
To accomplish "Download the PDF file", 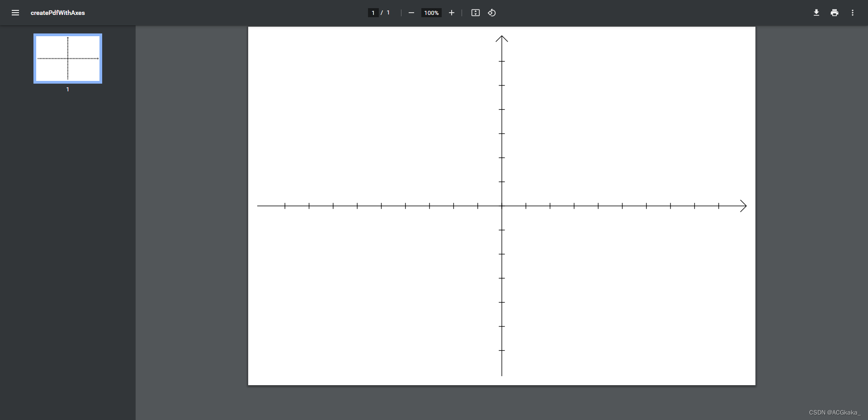I will pyautogui.click(x=816, y=13).
